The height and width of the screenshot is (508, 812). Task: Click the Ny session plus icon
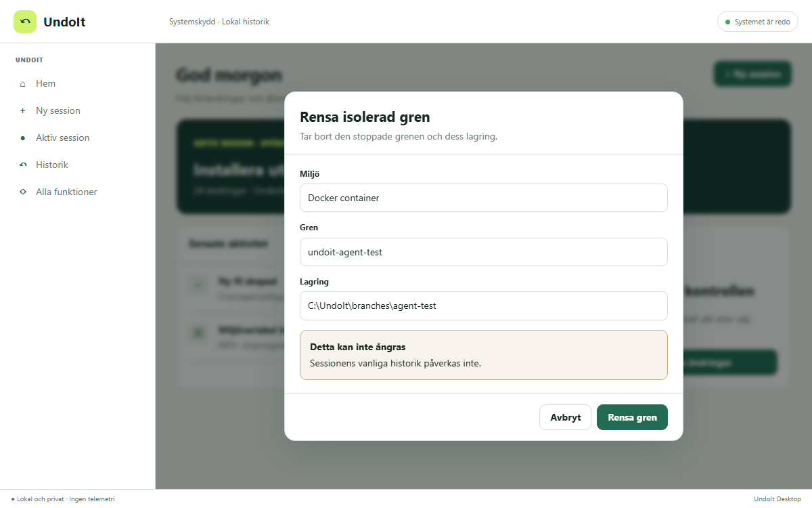pos(23,111)
